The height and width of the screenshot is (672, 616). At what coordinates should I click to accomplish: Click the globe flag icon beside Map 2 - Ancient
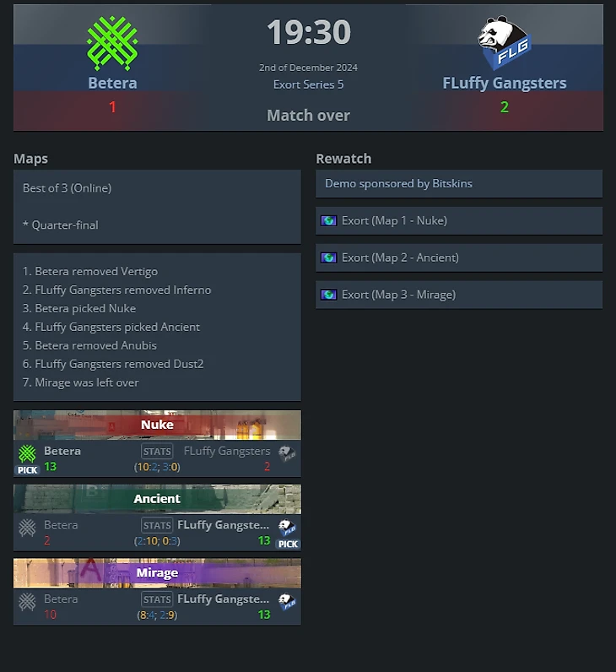328,257
